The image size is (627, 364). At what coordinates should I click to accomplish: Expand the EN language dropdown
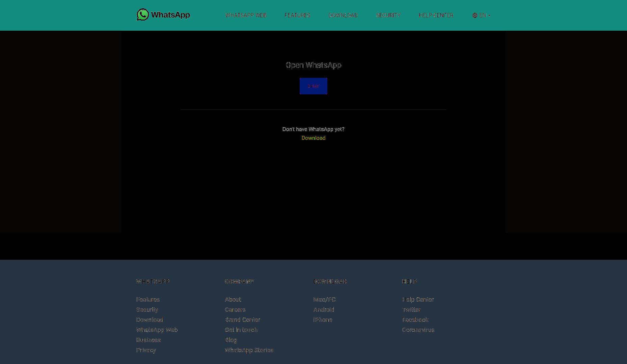pyautogui.click(x=485, y=15)
